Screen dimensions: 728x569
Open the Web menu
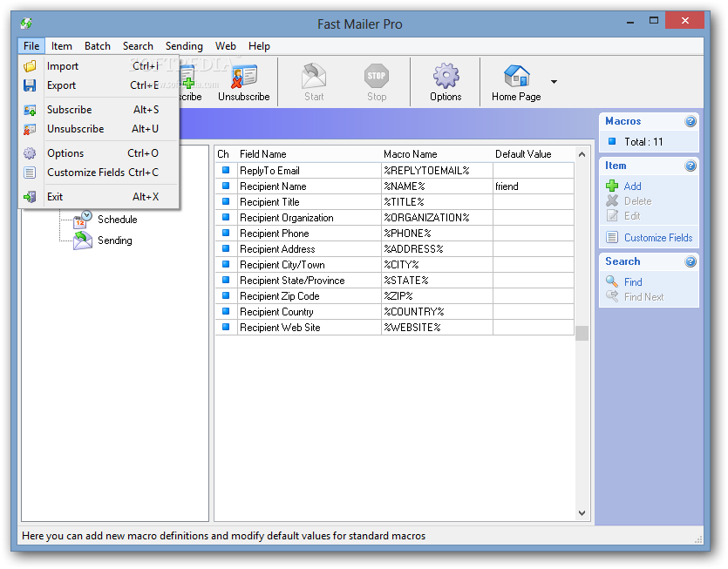click(226, 46)
